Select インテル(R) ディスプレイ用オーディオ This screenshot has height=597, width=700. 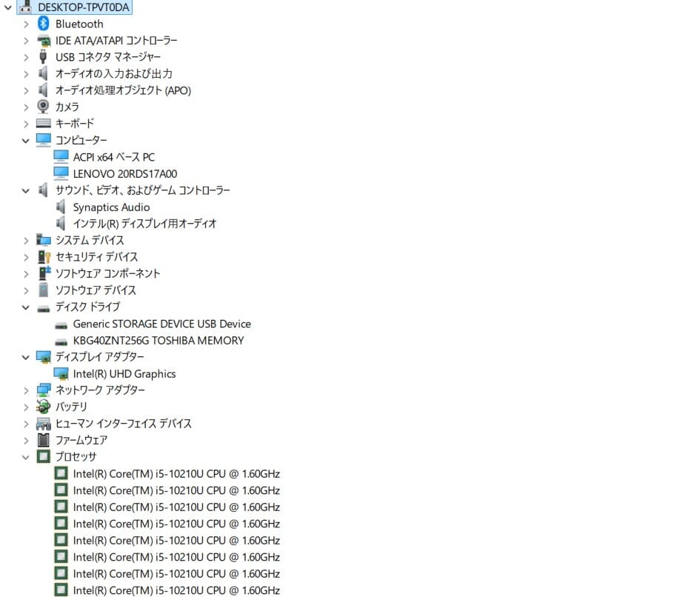pyautogui.click(x=144, y=224)
